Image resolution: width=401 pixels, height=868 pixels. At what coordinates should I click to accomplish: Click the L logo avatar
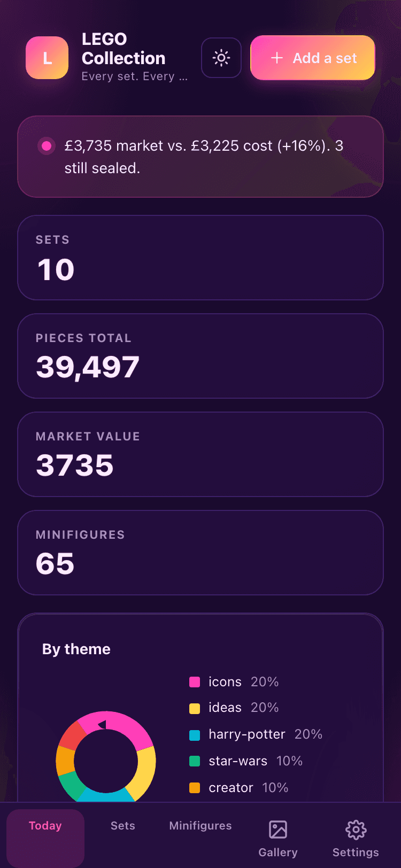(47, 58)
